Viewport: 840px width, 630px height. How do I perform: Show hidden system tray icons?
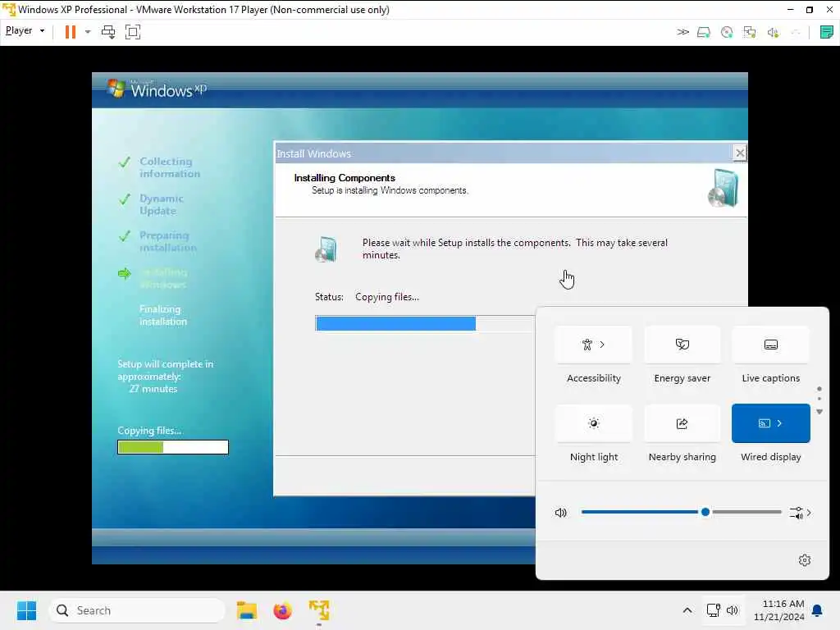tap(687, 610)
